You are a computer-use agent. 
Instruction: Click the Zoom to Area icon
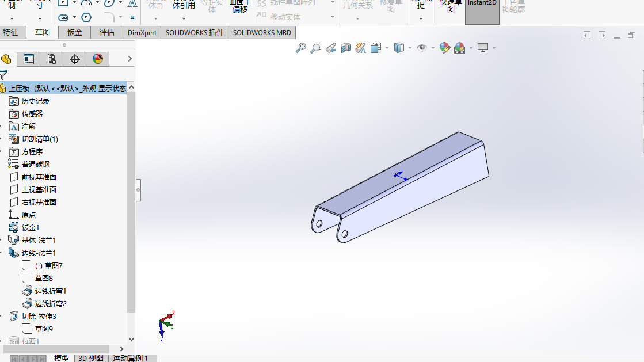(316, 48)
